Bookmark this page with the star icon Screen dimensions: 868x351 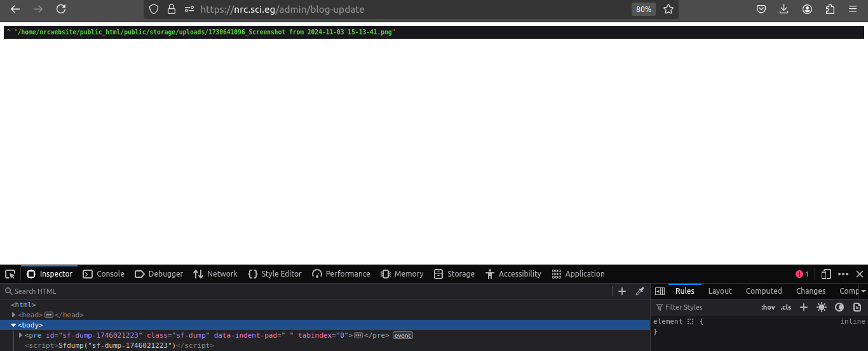(x=668, y=10)
